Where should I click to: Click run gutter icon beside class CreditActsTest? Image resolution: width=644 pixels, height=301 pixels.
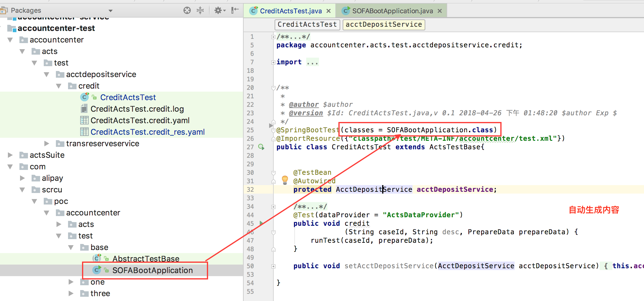(261, 147)
